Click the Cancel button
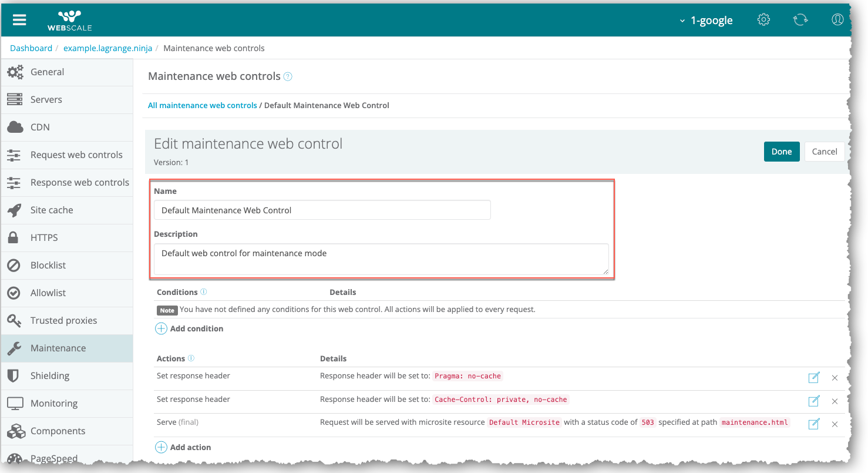The image size is (868, 473). (824, 152)
